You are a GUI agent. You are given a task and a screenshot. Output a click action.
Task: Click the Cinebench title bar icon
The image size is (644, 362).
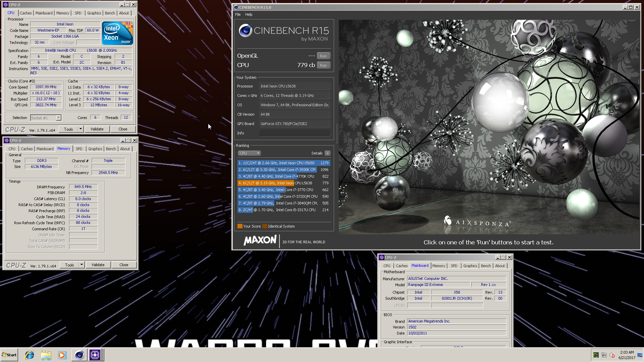pos(236,7)
